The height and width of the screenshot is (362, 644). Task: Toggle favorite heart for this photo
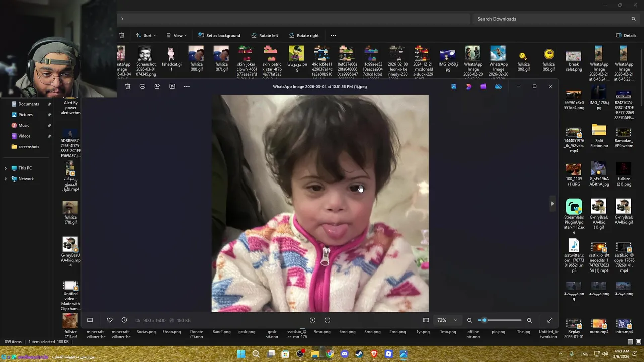coord(110,320)
